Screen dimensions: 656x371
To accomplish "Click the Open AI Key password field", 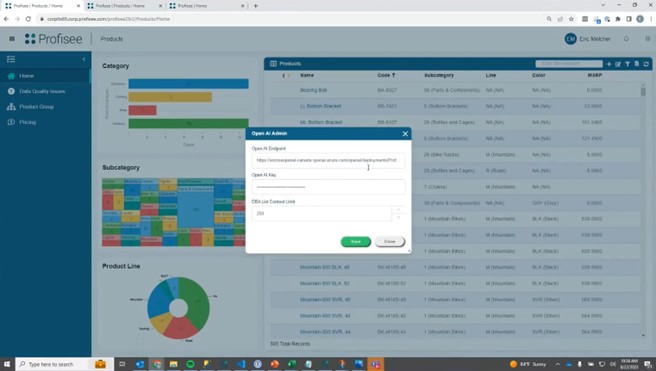I will [328, 187].
